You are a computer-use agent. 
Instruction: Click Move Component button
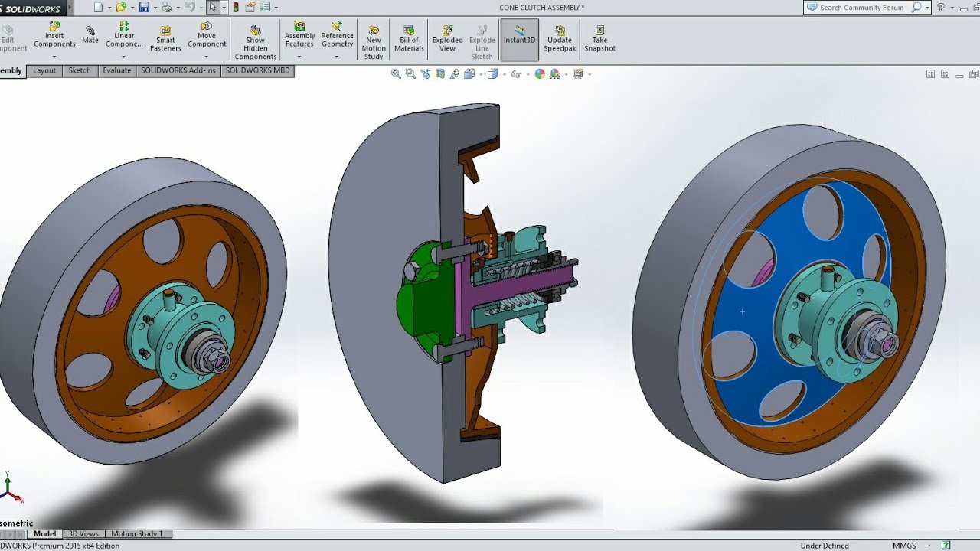click(207, 35)
